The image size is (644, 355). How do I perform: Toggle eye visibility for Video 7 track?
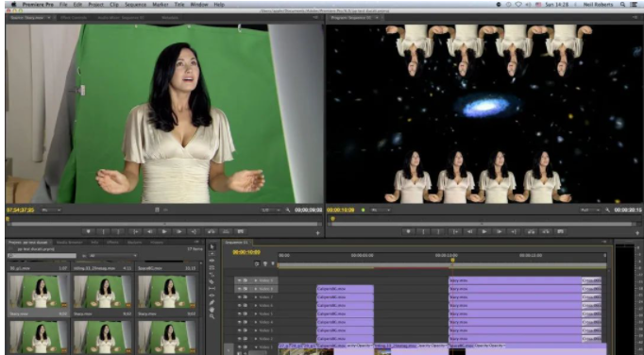(240, 297)
